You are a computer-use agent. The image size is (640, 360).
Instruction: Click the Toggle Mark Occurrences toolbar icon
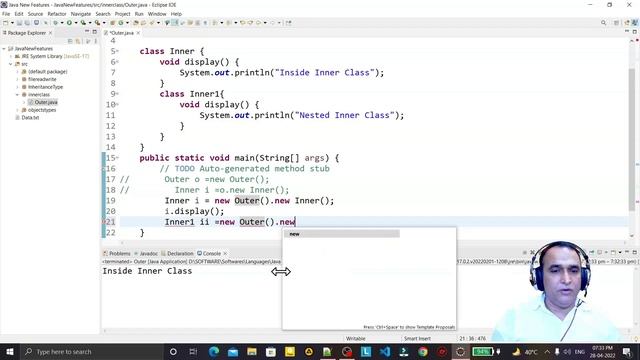point(175,23)
